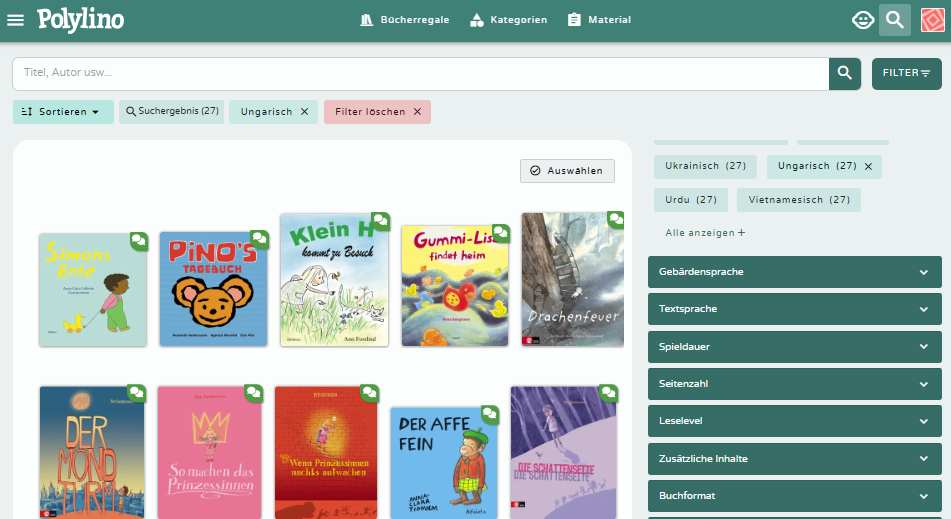The width and height of the screenshot is (951, 519).
Task: Open Drachenfeuer book cover
Action: 573,280
